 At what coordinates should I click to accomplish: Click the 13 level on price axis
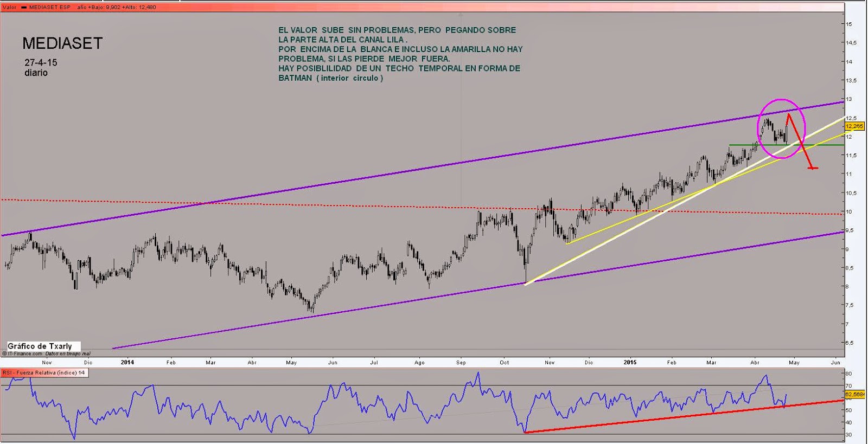pos(848,99)
